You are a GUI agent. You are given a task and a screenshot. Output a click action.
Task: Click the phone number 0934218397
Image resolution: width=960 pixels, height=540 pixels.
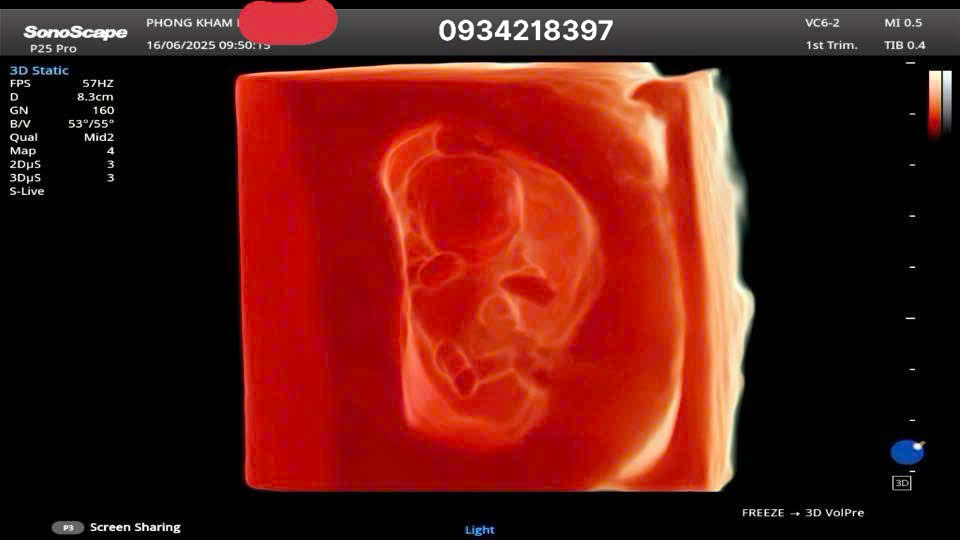[525, 31]
